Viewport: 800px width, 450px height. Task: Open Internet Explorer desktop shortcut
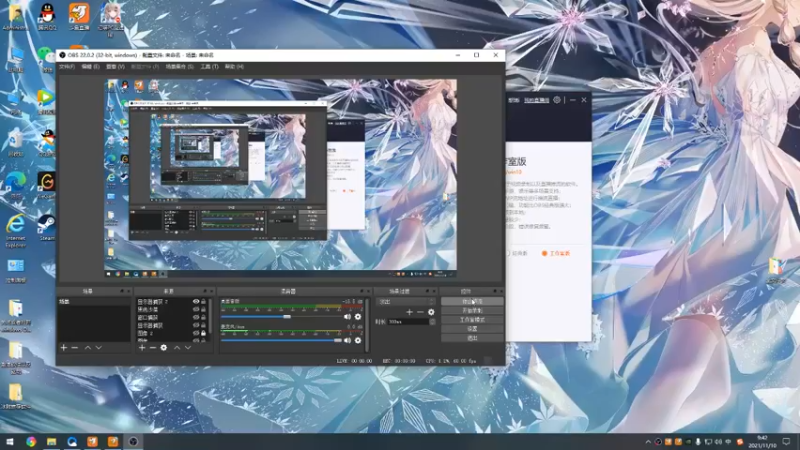(16, 231)
